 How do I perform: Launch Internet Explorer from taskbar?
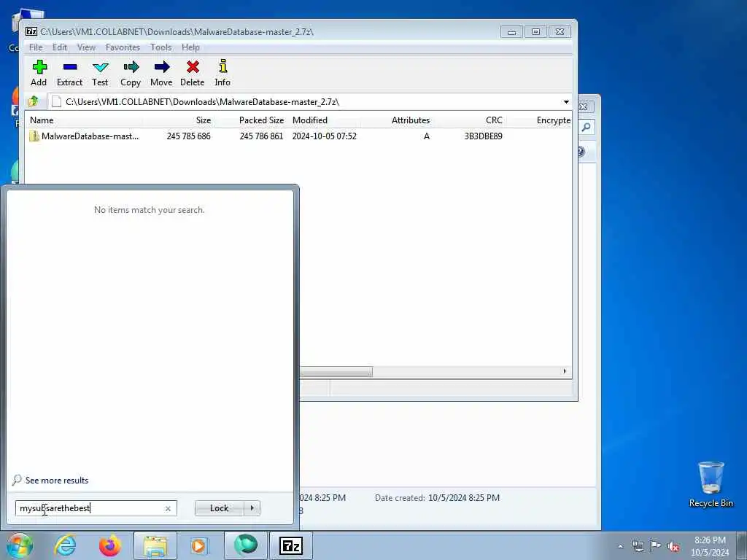tap(65, 545)
